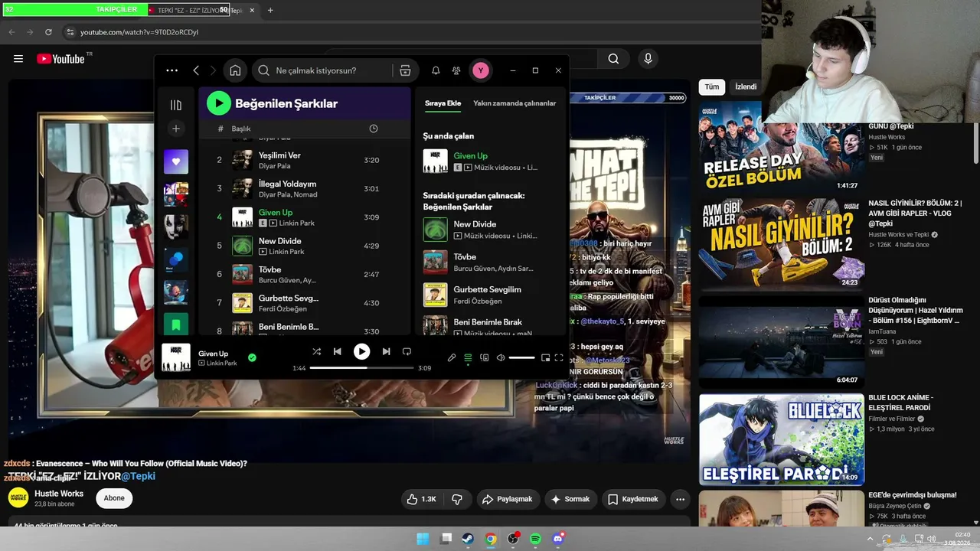
Task: Select Tövbe in the queue panel
Action: coord(491,262)
